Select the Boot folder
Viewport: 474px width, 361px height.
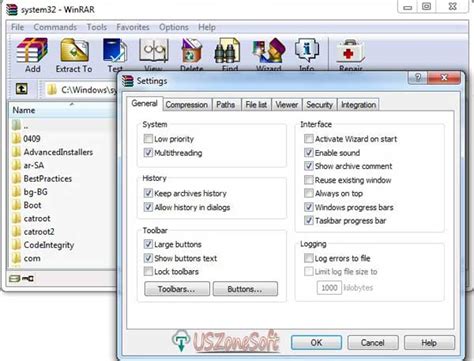tap(27, 205)
